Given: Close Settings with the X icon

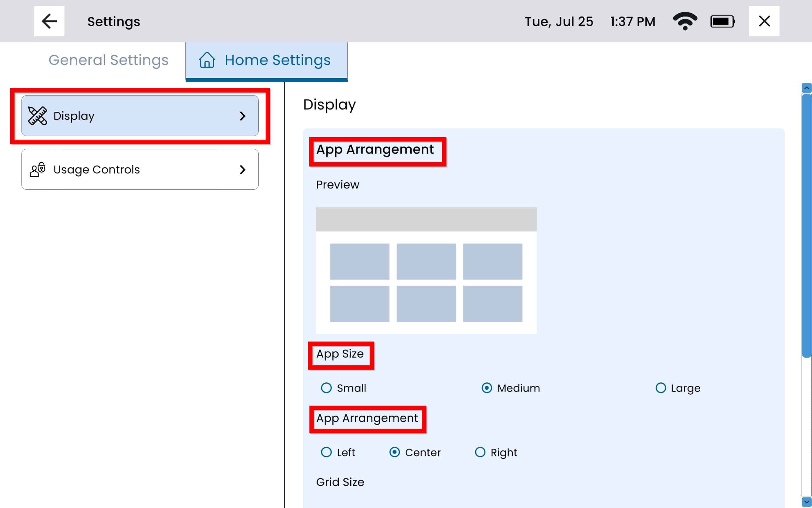Looking at the screenshot, I should click(764, 21).
